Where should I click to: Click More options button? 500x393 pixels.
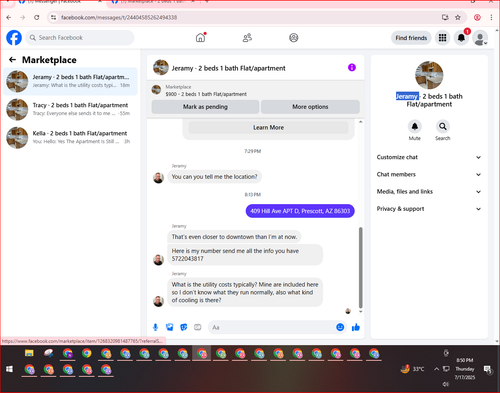(x=310, y=107)
